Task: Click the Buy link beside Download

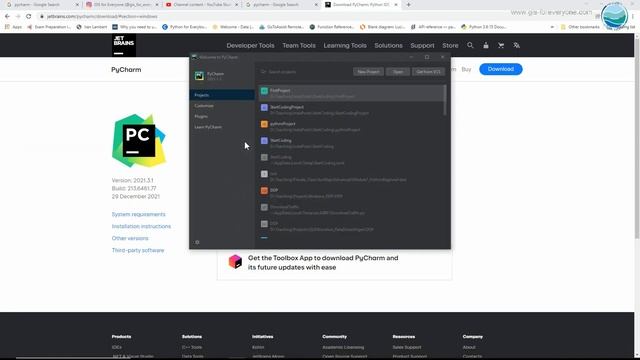Action: point(466,69)
